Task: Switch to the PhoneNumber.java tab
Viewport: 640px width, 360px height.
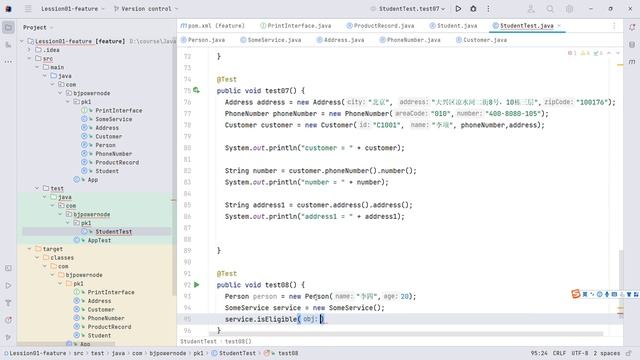Action: 410,40
